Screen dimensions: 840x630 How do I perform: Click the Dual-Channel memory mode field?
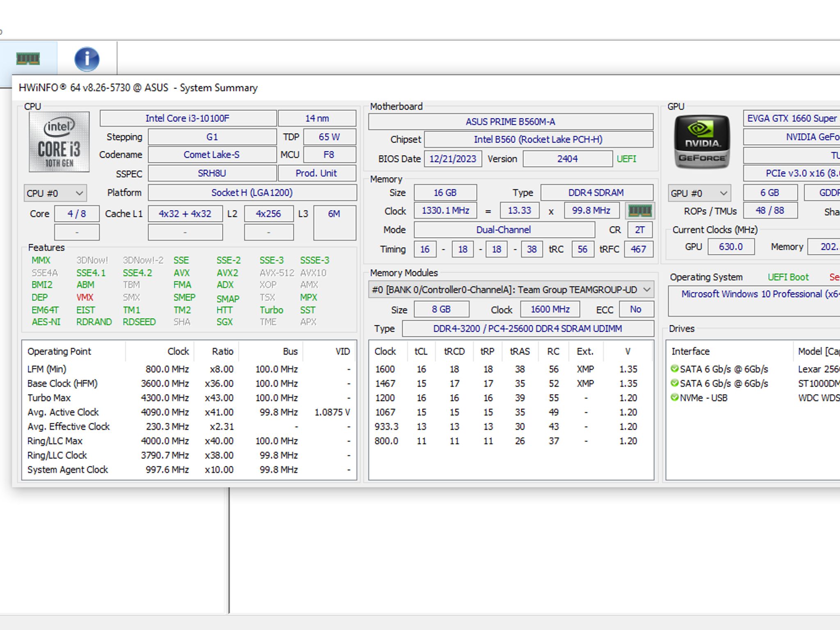[504, 230]
